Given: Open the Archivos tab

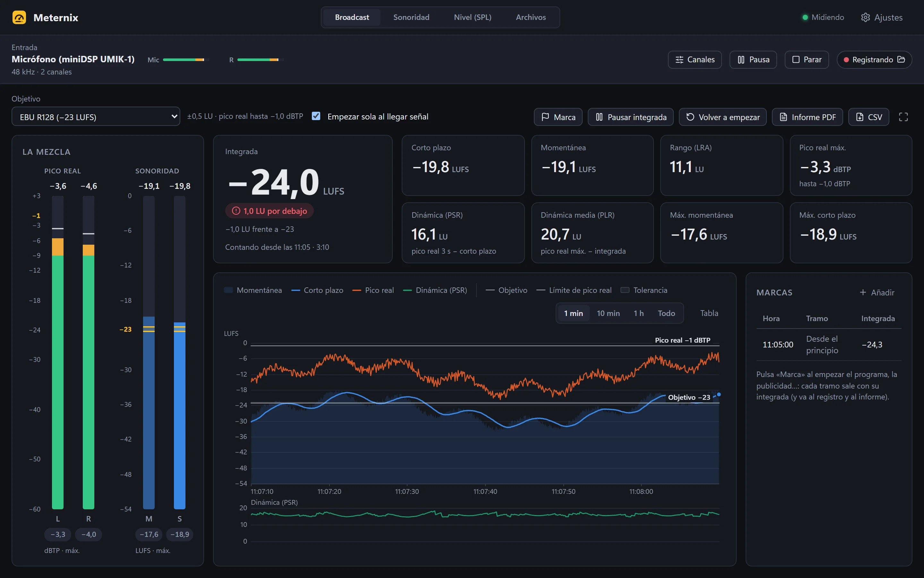Looking at the screenshot, I should pyautogui.click(x=530, y=17).
